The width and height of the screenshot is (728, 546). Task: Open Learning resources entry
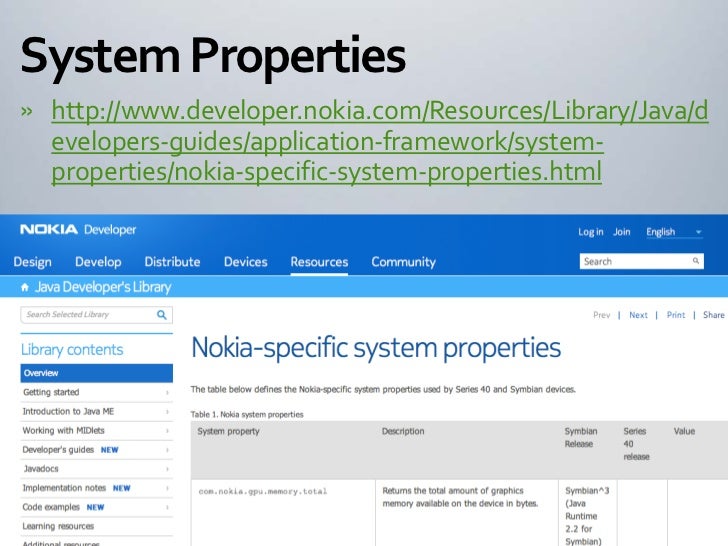click(x=58, y=526)
